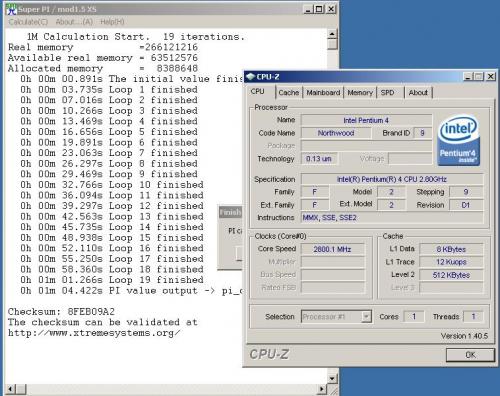Screen dimensions: 500x396
Task: Close the Super PI window
Action: (x=331, y=9)
